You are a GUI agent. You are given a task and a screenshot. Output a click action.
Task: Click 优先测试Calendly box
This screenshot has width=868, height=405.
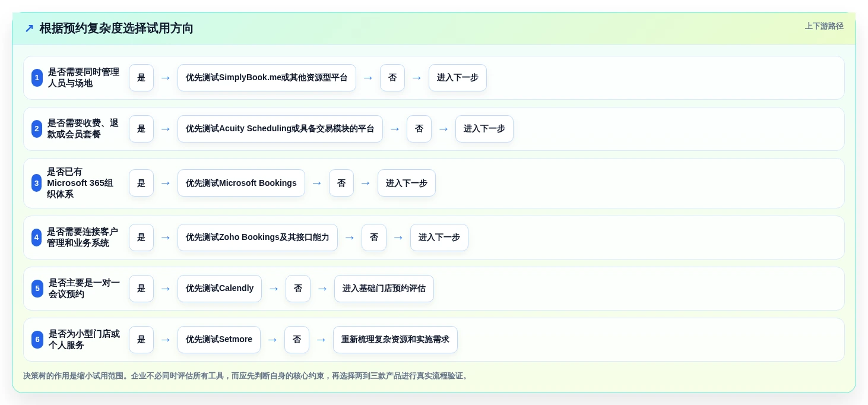click(x=220, y=289)
